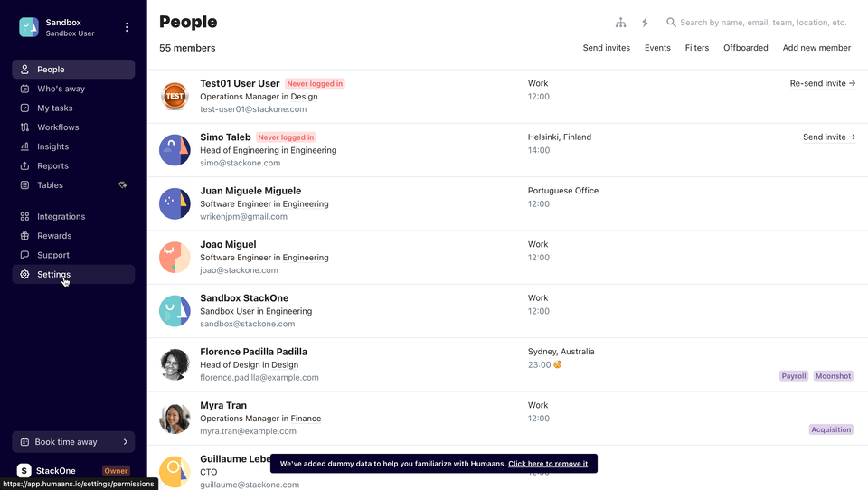Click the Reports upload icon
Viewport: 868px width, 490px height.
click(x=24, y=166)
